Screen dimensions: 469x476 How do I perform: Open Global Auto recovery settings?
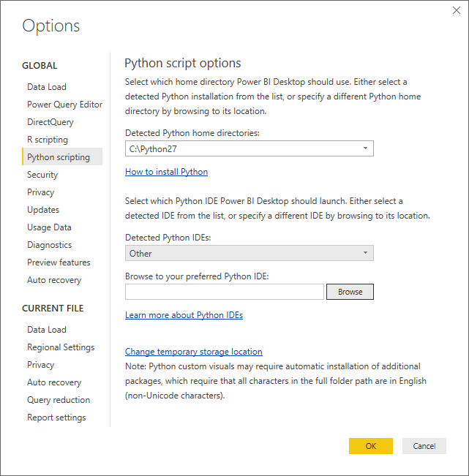[x=54, y=280]
